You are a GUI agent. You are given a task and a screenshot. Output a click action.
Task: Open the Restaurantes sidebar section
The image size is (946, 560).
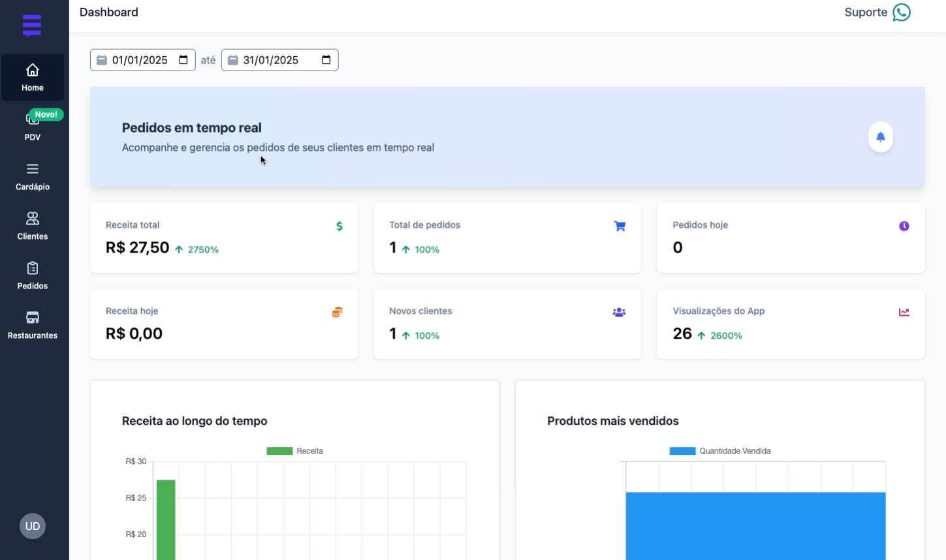pyautogui.click(x=33, y=325)
